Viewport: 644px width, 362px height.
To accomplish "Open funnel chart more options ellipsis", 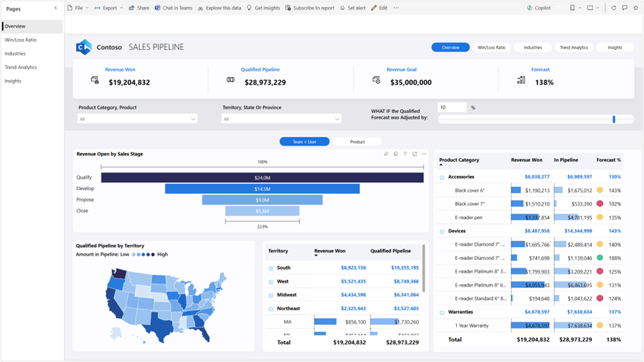I will (424, 154).
